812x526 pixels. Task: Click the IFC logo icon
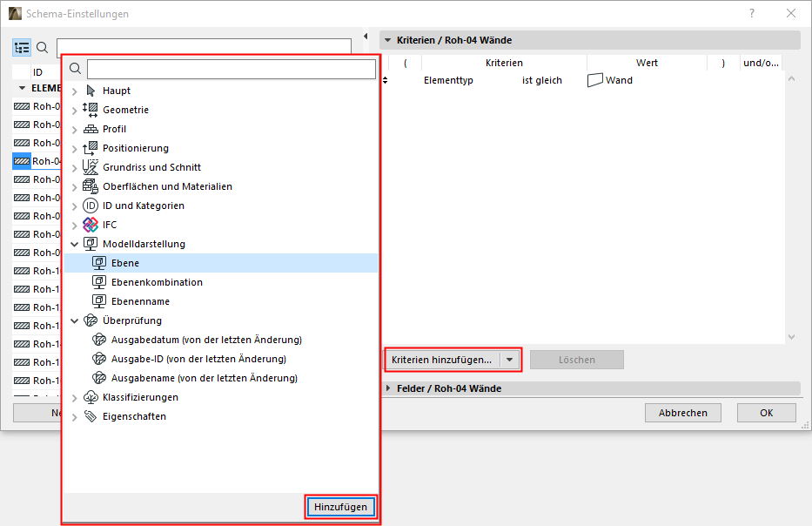point(91,225)
